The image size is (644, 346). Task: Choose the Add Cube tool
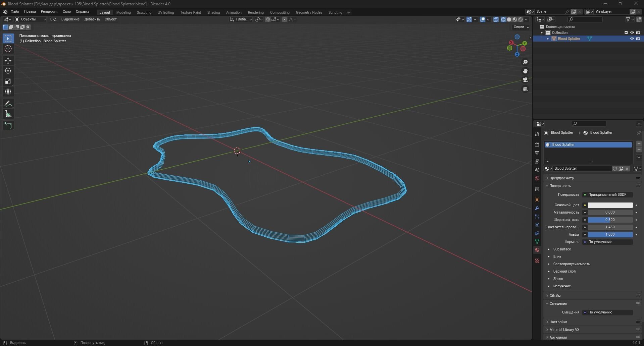coord(8,126)
